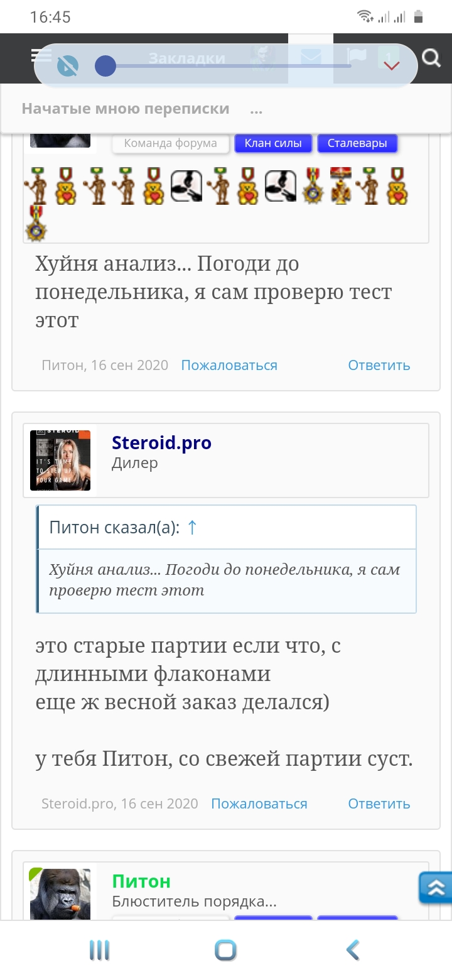Viewport: 452px width, 980px height.
Task: Open Steroid.pro user avatar
Action: pyautogui.click(x=60, y=460)
